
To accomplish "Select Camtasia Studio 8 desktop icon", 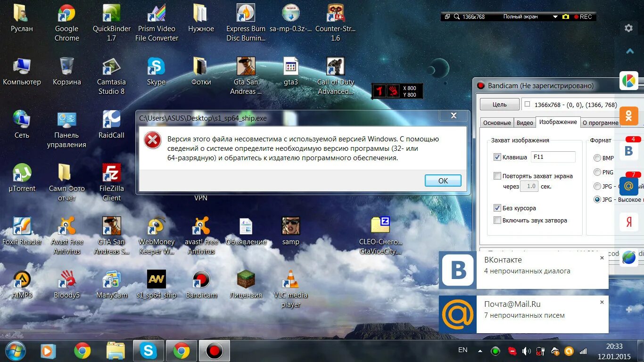I will coord(111,76).
